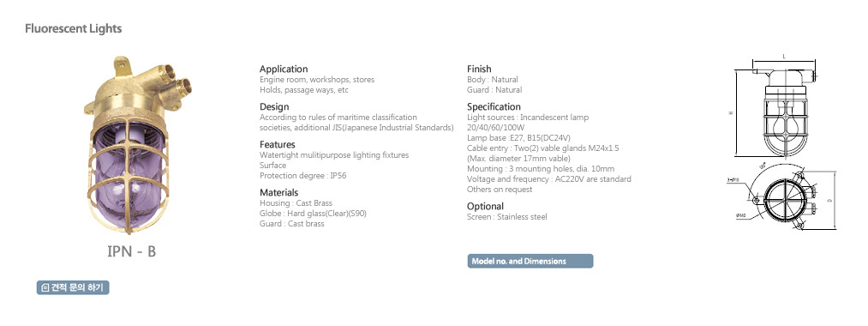Click the Lamp base E27, B15(DC24V) line
The width and height of the screenshot is (868, 326).
(518, 137)
